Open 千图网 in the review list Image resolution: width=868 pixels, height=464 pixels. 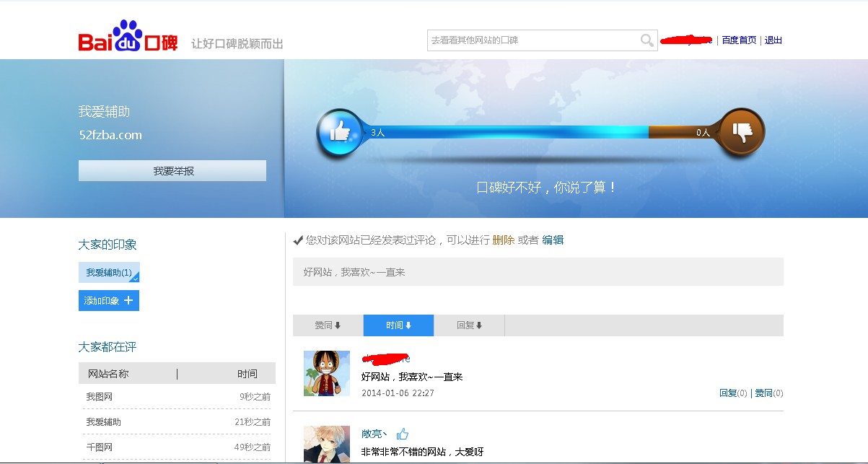coord(100,447)
